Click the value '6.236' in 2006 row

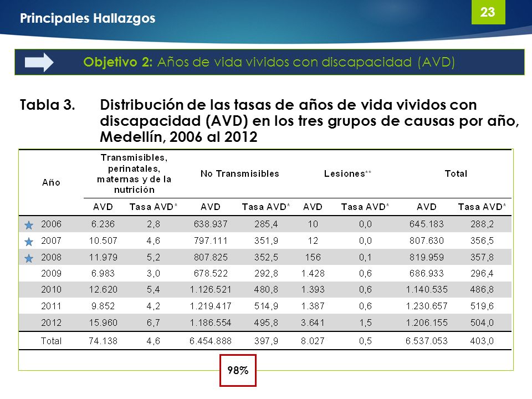tap(103, 224)
